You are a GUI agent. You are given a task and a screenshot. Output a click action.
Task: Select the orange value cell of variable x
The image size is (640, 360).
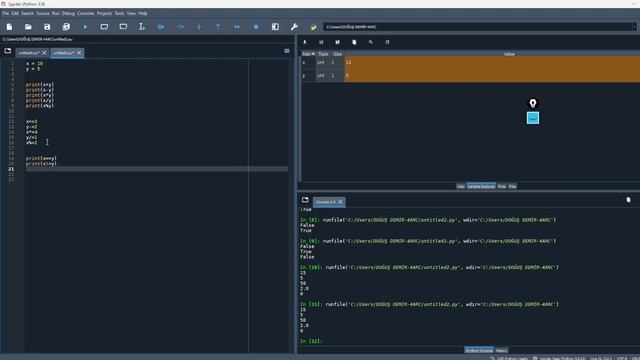[492, 62]
